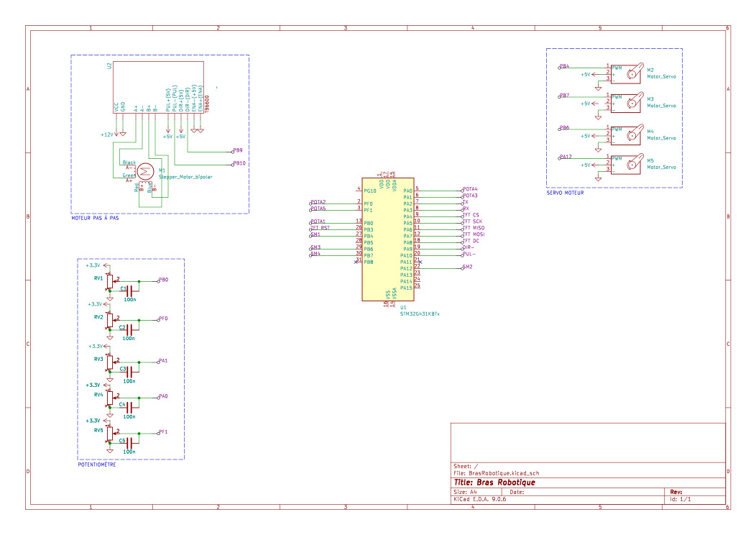Select the M5 servo motor symbol
The image size is (756, 535).
tap(633, 164)
